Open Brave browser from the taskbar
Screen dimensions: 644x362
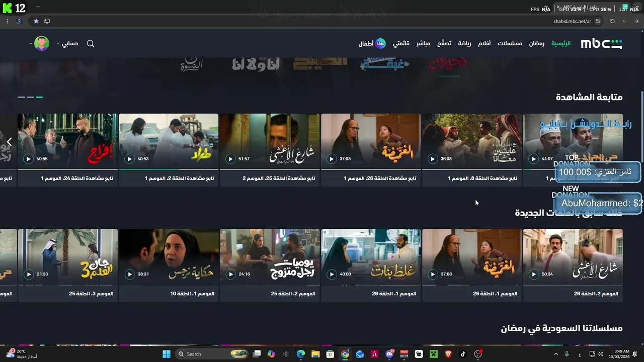[x=448, y=354]
